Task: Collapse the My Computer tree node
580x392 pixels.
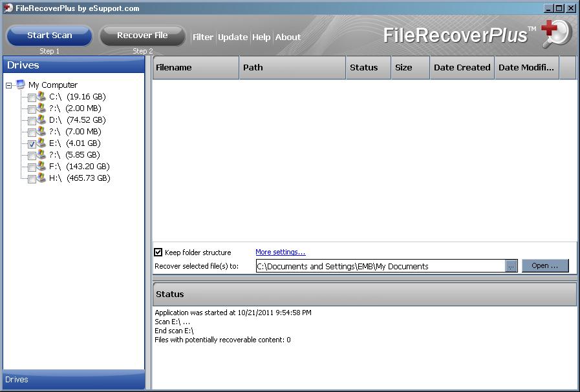Action: pos(9,85)
